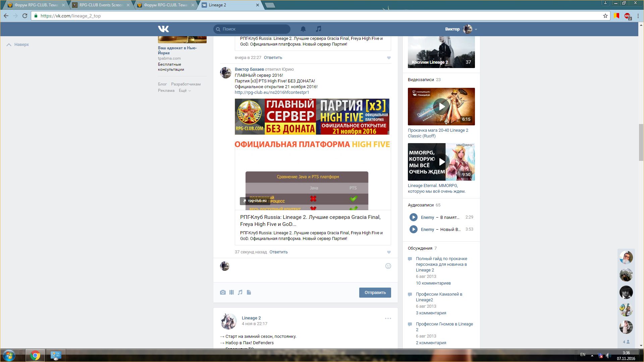Like Виктор Бахаев's comment heart
Image resolution: width=644 pixels, height=362 pixels.
coord(389,252)
